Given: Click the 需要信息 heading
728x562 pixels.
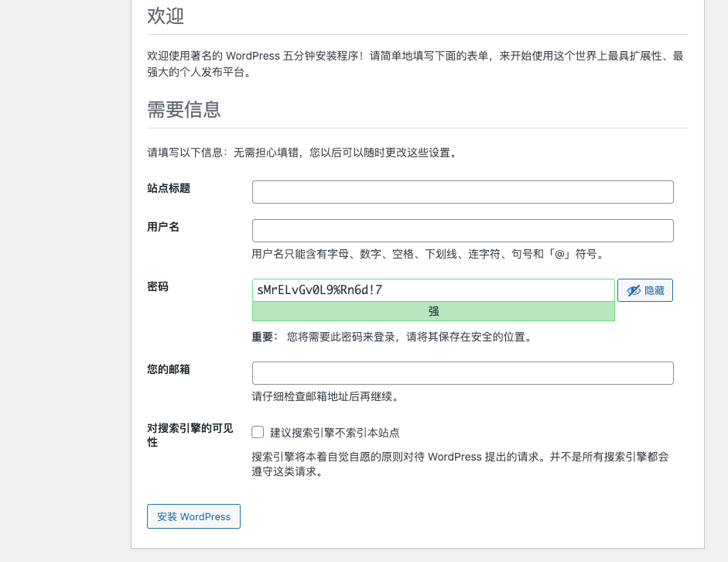Looking at the screenshot, I should click(184, 110).
